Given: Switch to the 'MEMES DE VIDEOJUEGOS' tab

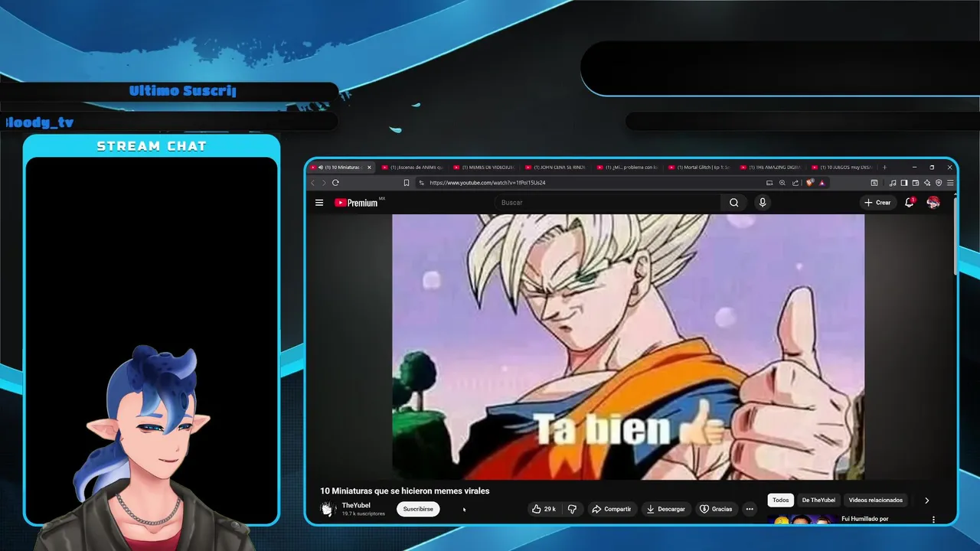Looking at the screenshot, I should click(484, 167).
